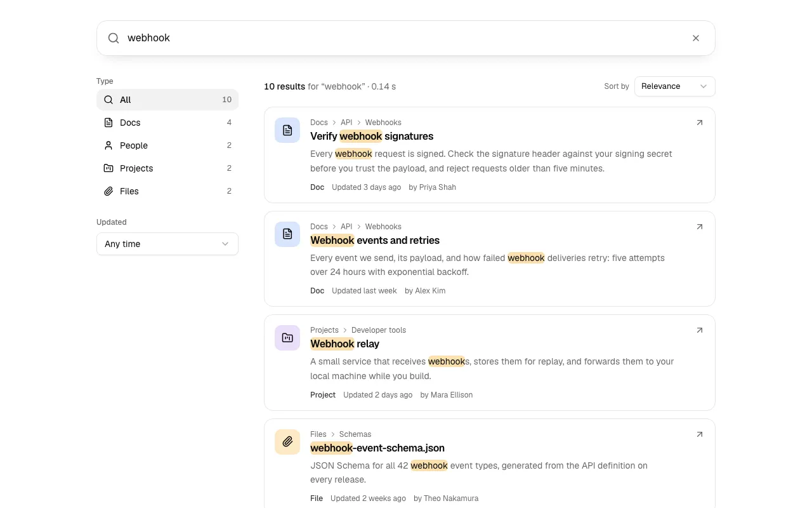This screenshot has height=508, width=812.
Task: Click Docs breadcrumb in Verify webhook signatures card
Action: [319, 123]
